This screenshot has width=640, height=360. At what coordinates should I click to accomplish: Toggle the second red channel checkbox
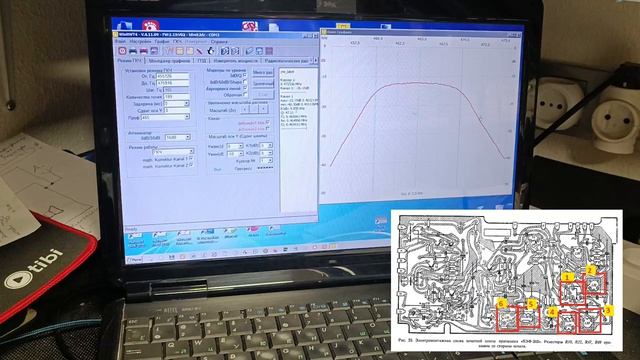pos(267,129)
